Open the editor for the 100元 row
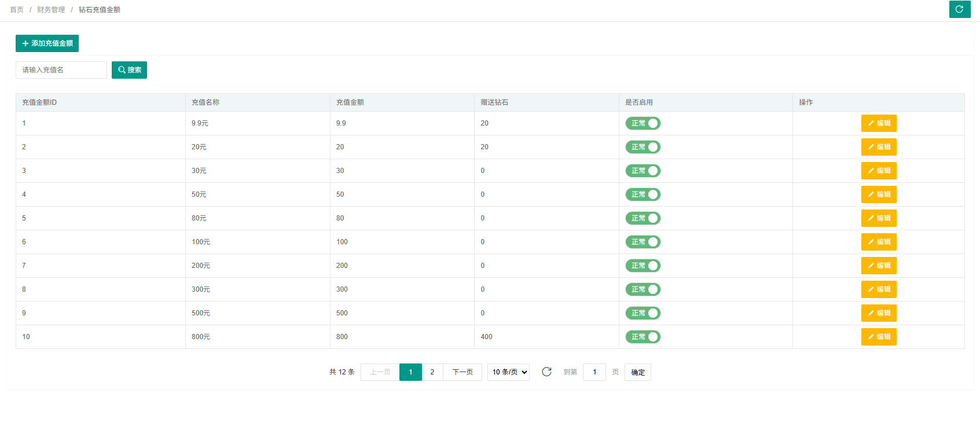The width and height of the screenshot is (980, 441). (x=878, y=242)
